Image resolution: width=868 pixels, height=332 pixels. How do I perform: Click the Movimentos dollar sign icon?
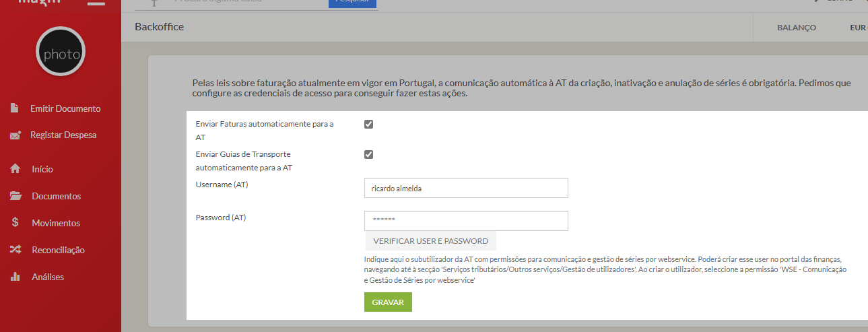(15, 223)
